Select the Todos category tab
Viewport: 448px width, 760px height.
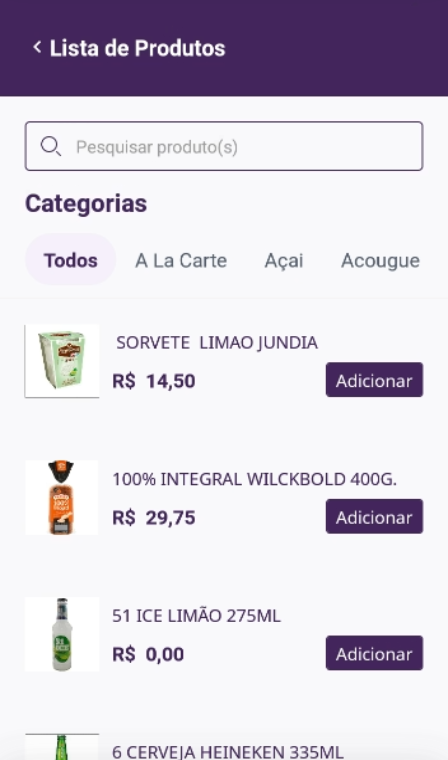70,260
